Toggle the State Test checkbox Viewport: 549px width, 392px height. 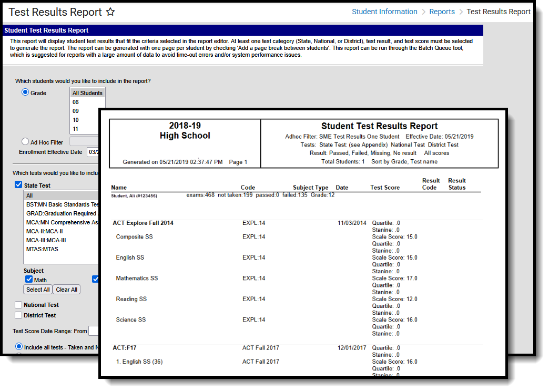18,185
